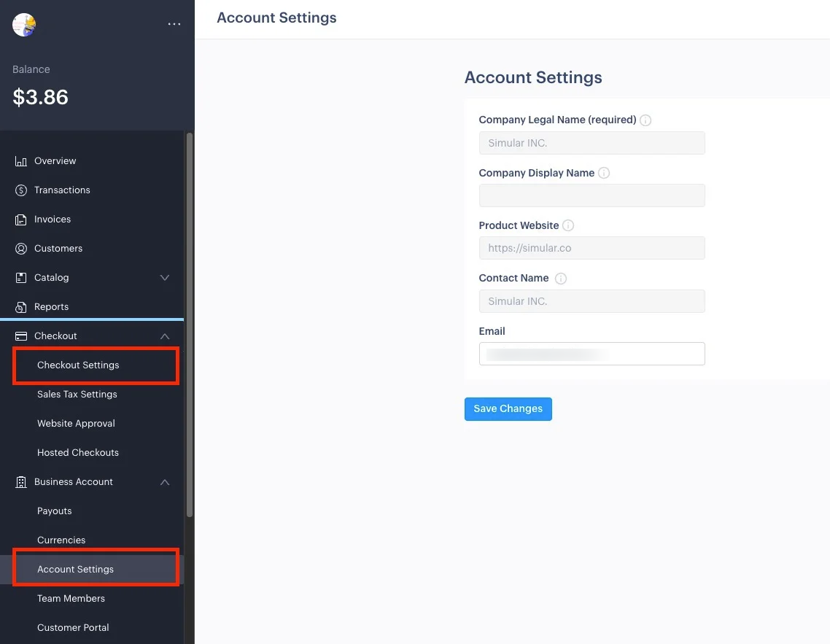Click the Reports icon in sidebar
The image size is (830, 644).
point(21,307)
